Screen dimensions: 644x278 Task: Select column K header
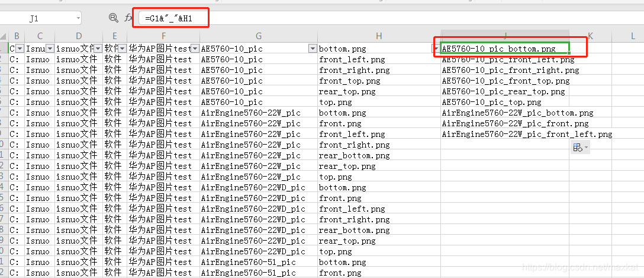590,36
